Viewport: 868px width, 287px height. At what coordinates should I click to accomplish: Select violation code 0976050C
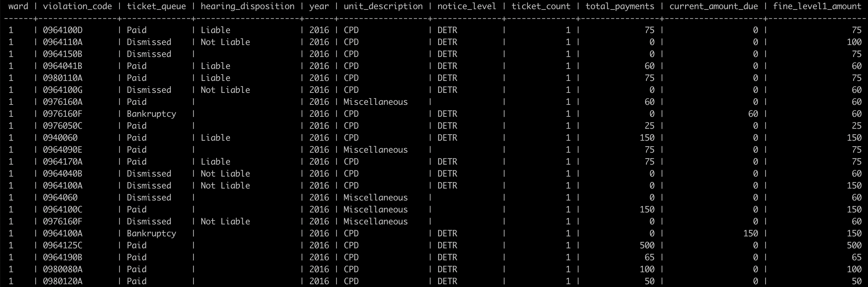[x=63, y=126]
